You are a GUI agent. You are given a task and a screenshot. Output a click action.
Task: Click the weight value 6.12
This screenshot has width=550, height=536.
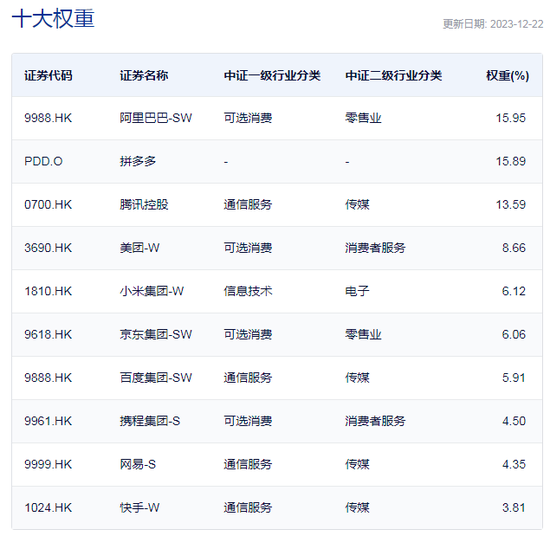pyautogui.click(x=514, y=291)
